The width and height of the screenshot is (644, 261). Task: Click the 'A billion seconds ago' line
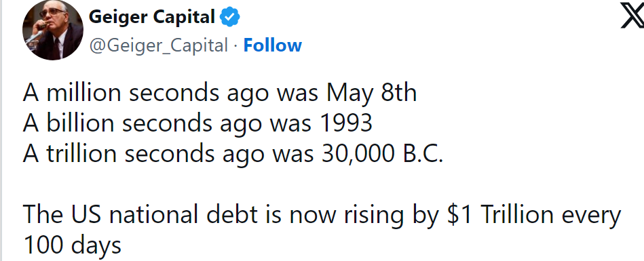tap(197, 123)
